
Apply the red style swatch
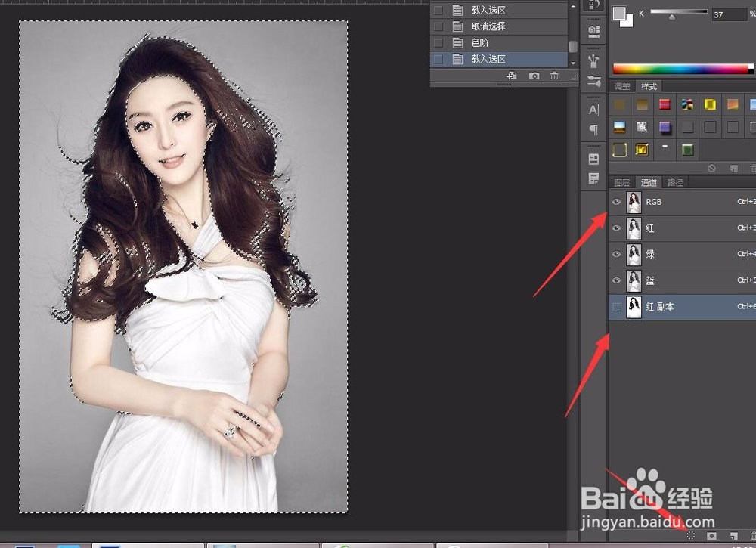coord(665,104)
